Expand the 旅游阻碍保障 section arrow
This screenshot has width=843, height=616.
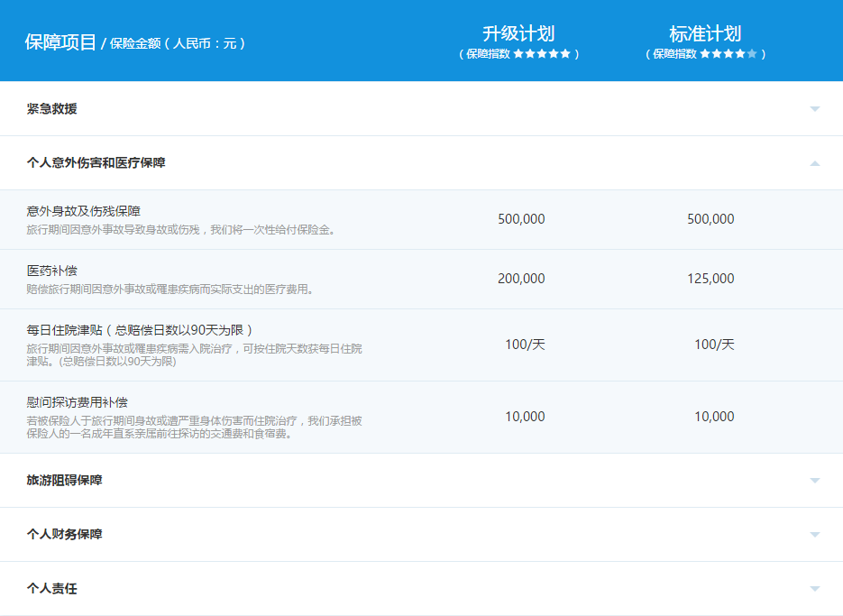coord(814,481)
